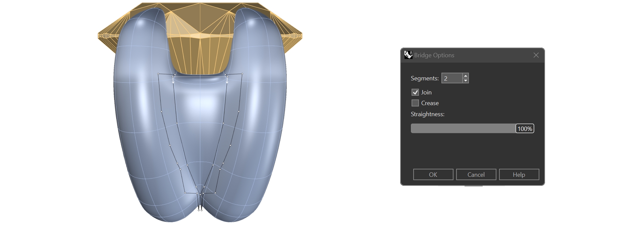Close the Bridge Options dialog
Screen dimensions: 644x225
click(536, 55)
